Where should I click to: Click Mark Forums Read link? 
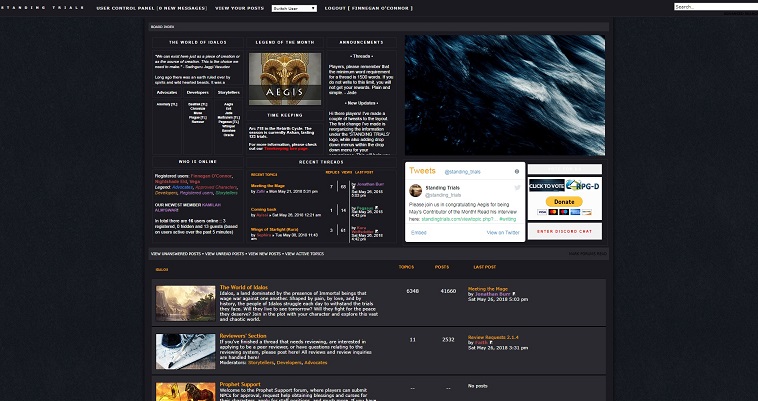coord(587,254)
